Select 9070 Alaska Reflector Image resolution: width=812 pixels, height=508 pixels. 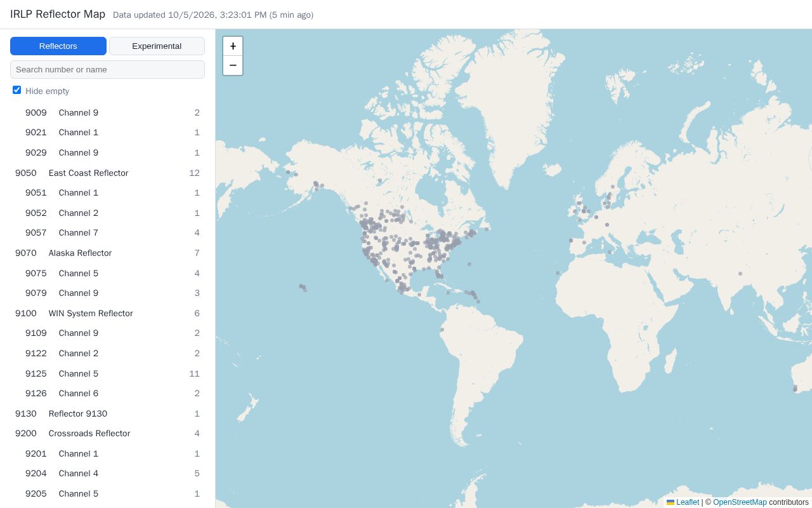(107, 253)
